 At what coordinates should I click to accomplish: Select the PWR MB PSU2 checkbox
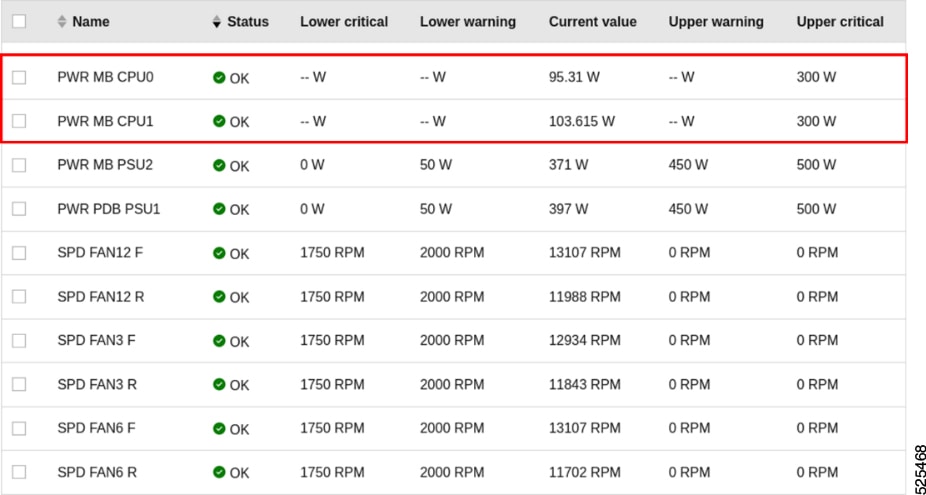[19, 165]
